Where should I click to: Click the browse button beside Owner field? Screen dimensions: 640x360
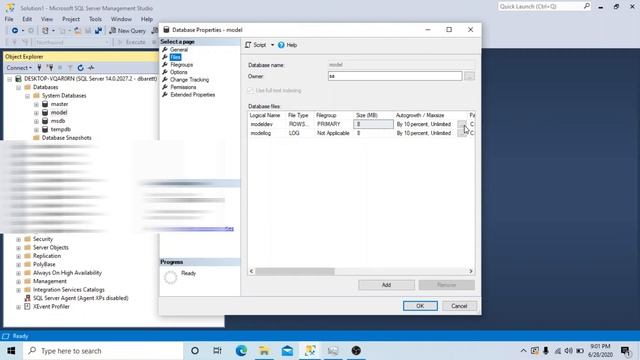469,76
